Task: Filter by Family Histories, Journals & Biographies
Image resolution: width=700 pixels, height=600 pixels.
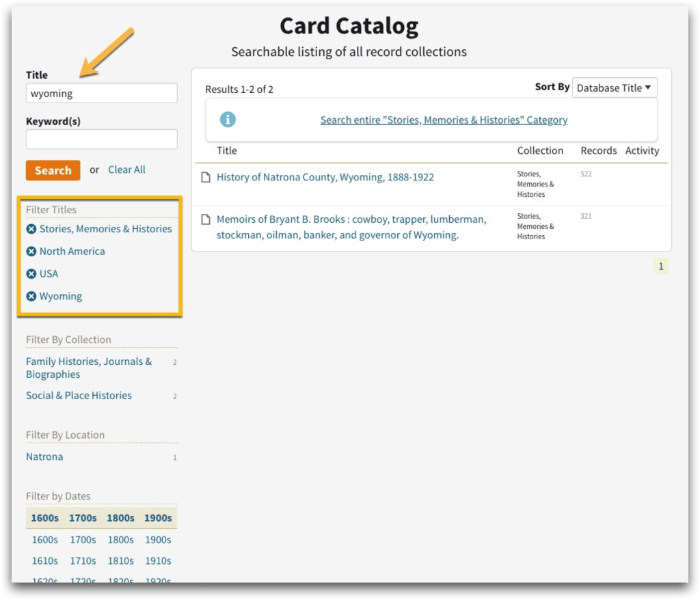Action: pyautogui.click(x=89, y=368)
